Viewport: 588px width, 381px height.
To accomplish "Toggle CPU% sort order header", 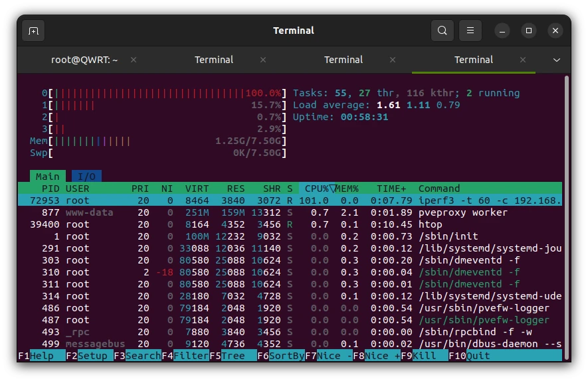I will [317, 189].
